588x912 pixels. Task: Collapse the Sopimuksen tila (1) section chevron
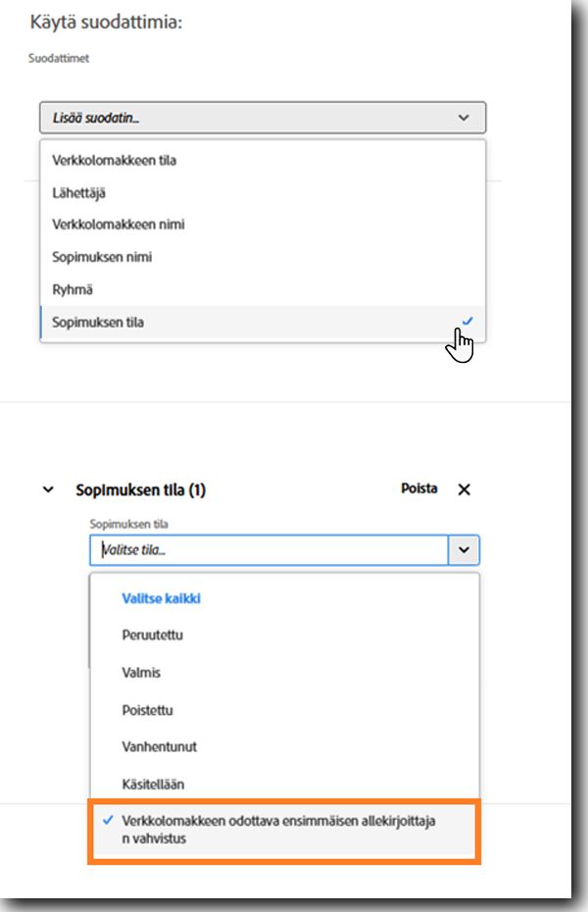(x=48, y=489)
